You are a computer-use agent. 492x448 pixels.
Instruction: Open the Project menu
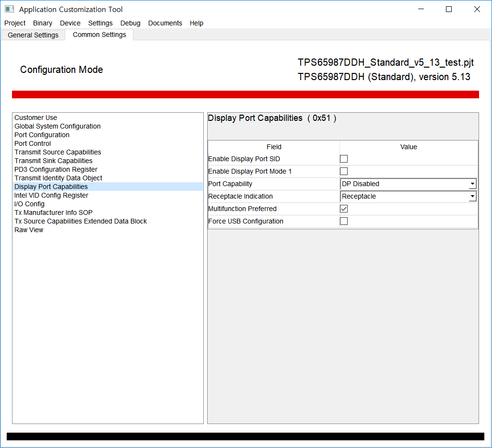(x=15, y=23)
